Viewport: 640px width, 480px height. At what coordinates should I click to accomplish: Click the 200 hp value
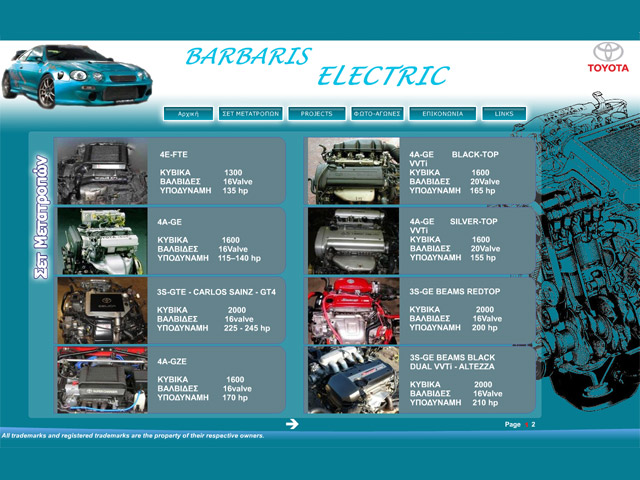pos(485,328)
